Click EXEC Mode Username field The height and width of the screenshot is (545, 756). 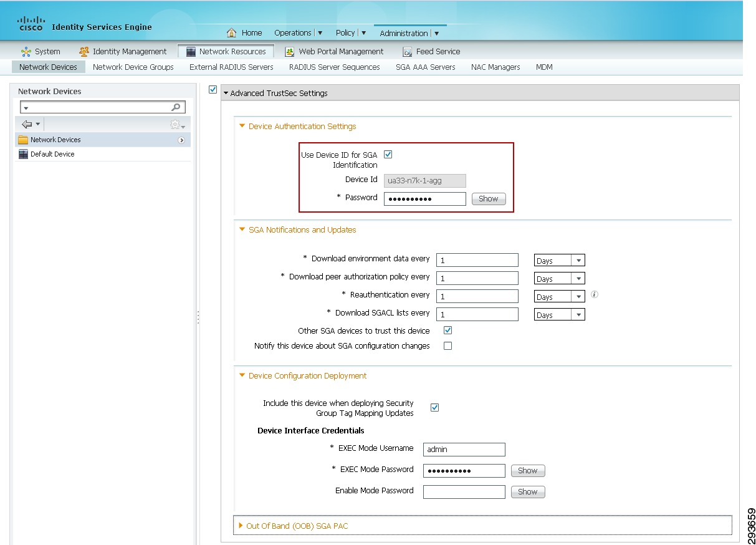(x=464, y=450)
